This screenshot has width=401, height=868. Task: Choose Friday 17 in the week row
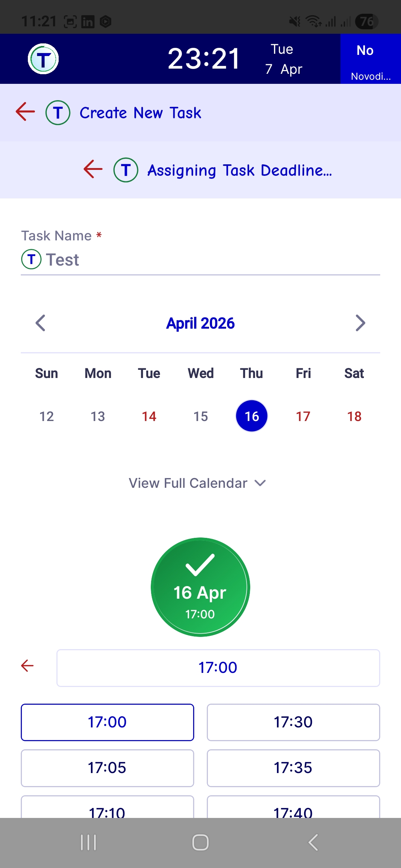coord(303,416)
